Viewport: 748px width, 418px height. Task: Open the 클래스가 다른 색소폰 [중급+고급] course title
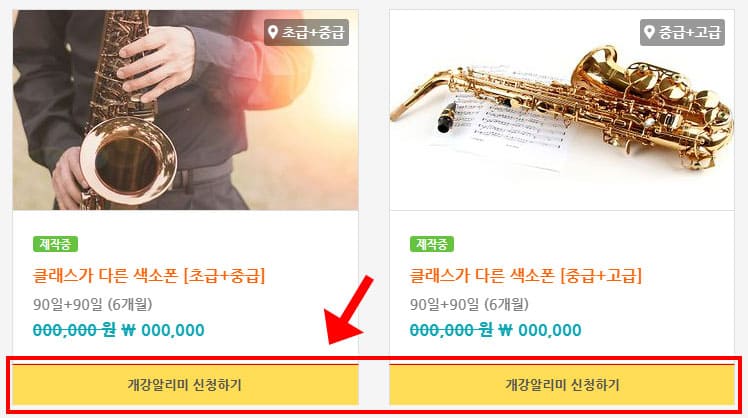[526, 276]
